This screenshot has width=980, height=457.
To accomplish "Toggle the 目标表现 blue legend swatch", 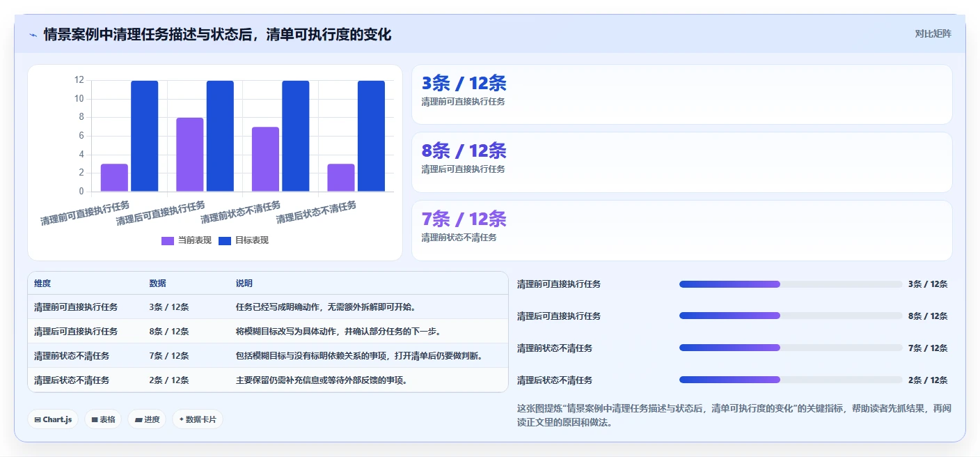I will 225,240.
